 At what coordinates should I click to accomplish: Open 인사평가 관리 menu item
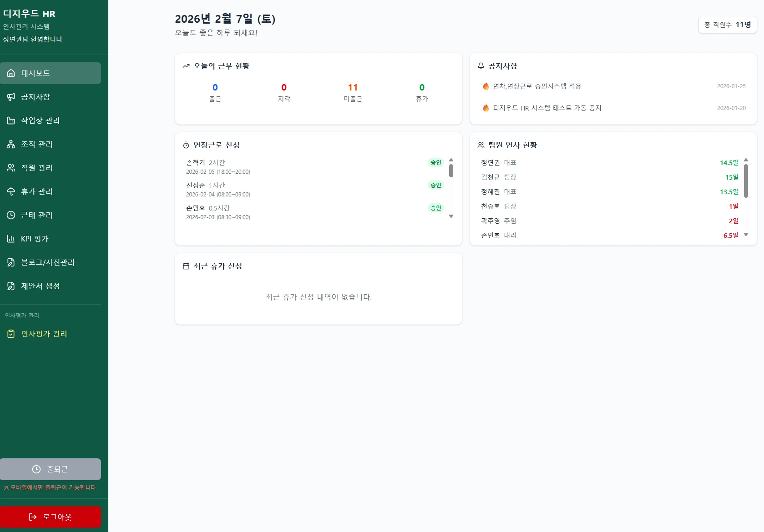pyautogui.click(x=51, y=334)
